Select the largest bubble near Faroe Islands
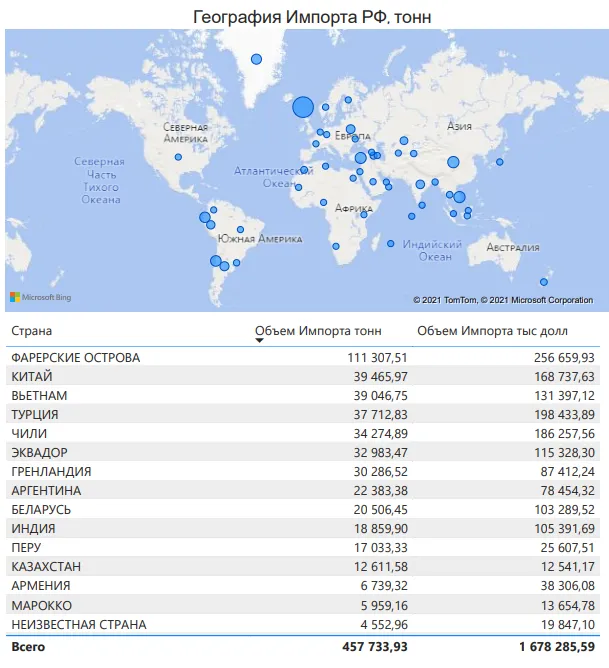The image size is (609, 668). tap(304, 107)
